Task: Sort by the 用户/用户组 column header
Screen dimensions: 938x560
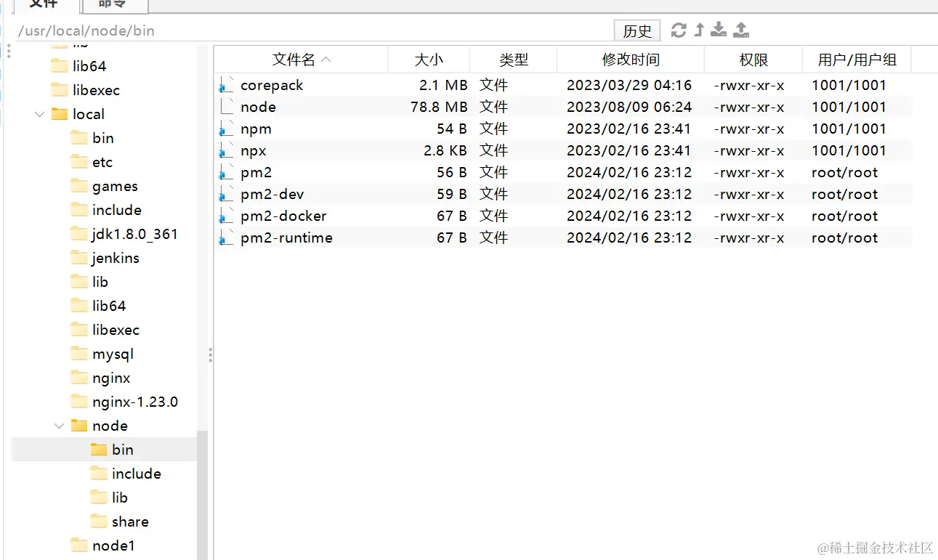Action: 857,60
